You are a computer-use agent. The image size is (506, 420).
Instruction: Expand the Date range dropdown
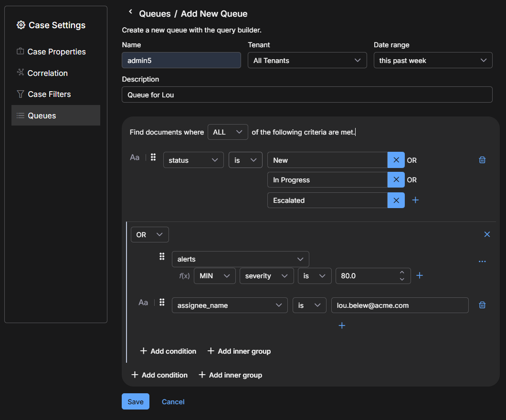pos(432,61)
